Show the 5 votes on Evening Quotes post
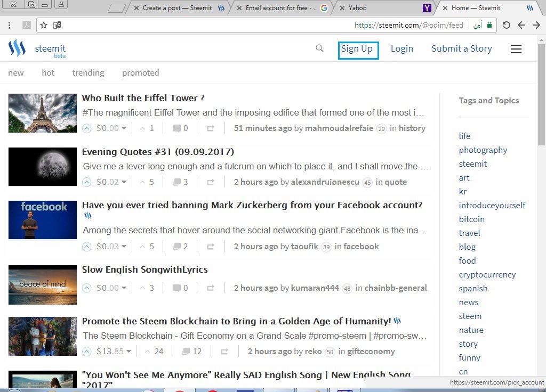This screenshot has height=392, width=546. (147, 182)
